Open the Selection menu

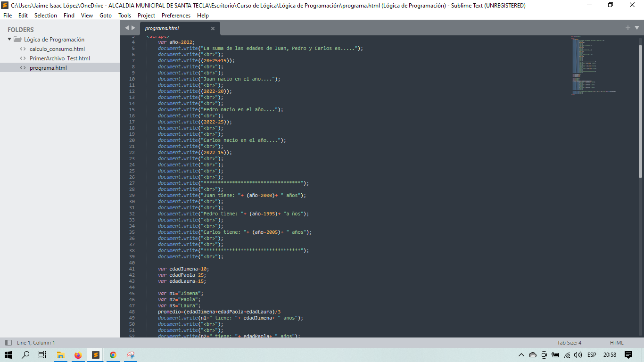pyautogui.click(x=46, y=16)
